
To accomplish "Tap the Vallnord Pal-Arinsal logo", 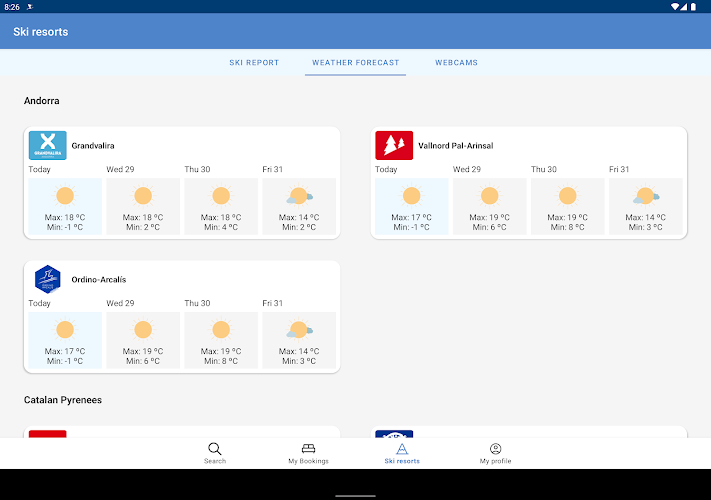I will 394,145.
